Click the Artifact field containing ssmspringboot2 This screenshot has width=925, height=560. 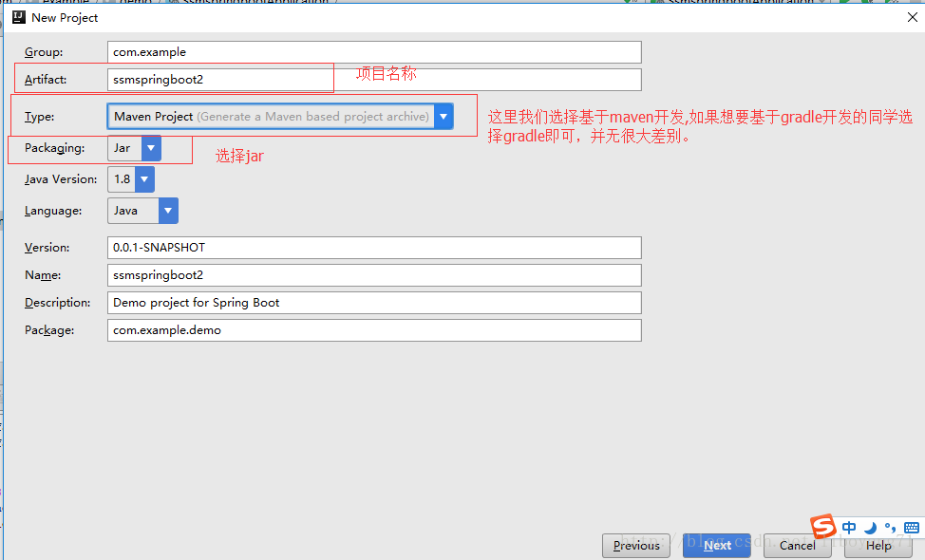374,80
